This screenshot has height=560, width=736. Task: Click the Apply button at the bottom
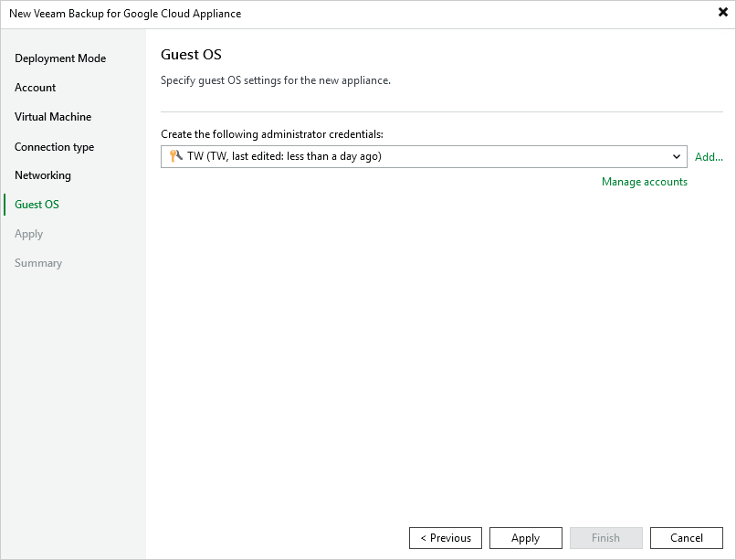point(526,538)
